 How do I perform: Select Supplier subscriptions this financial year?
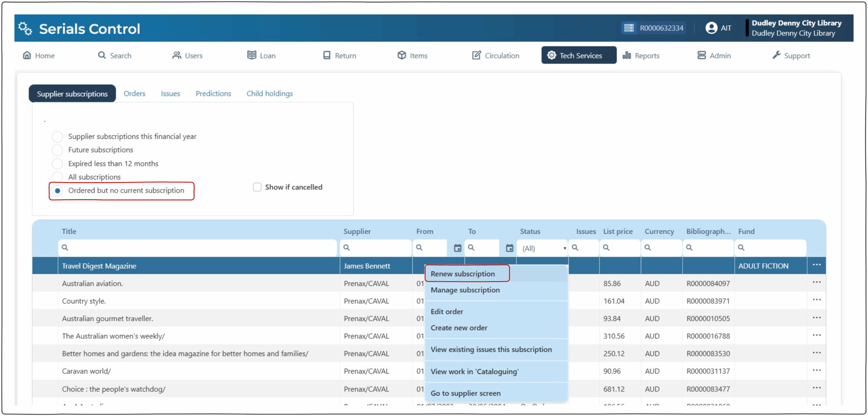click(57, 137)
